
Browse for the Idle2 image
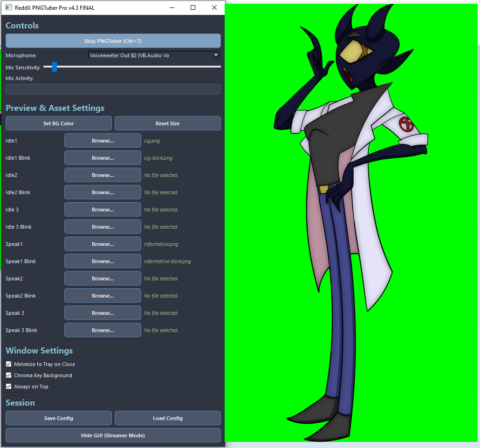(x=103, y=175)
